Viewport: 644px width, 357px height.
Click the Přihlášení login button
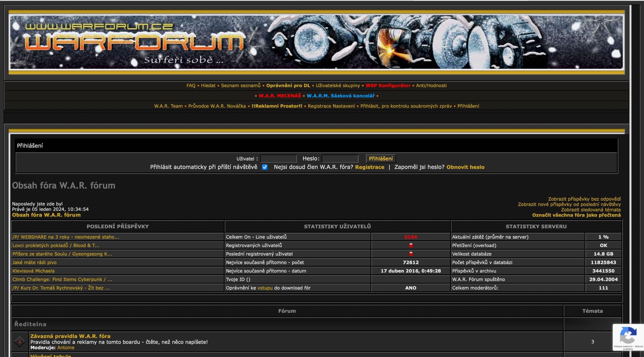click(x=381, y=159)
